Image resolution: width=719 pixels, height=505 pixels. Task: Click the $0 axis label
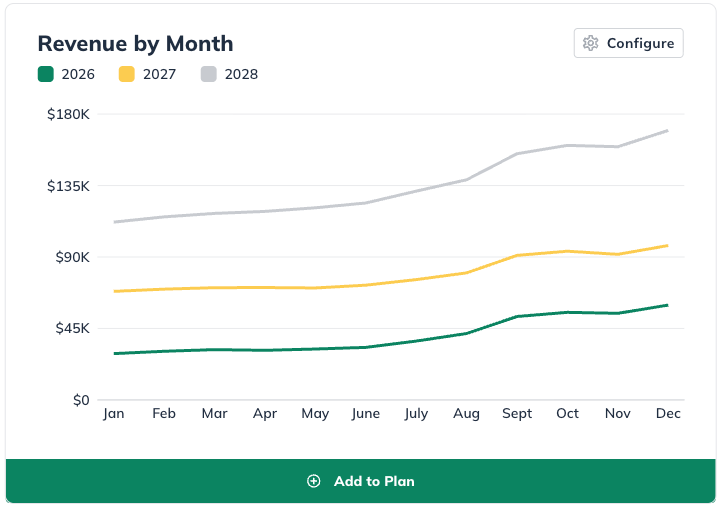point(81,400)
